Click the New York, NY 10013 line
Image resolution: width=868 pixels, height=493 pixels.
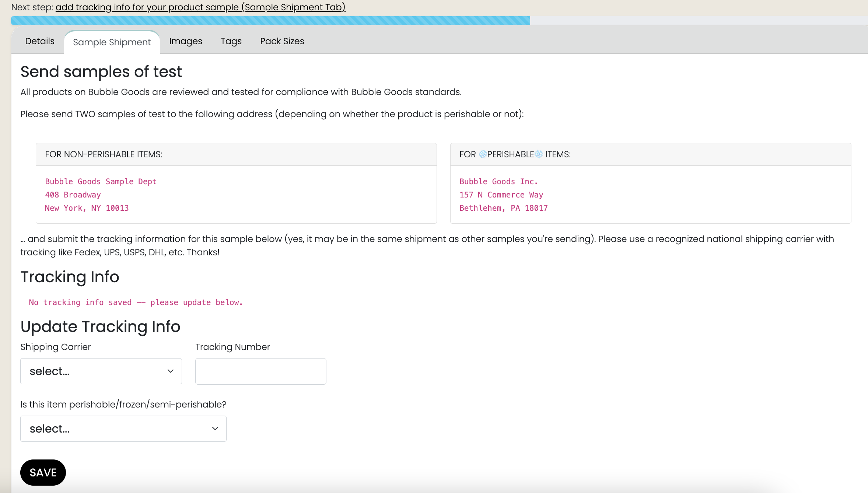click(x=87, y=208)
